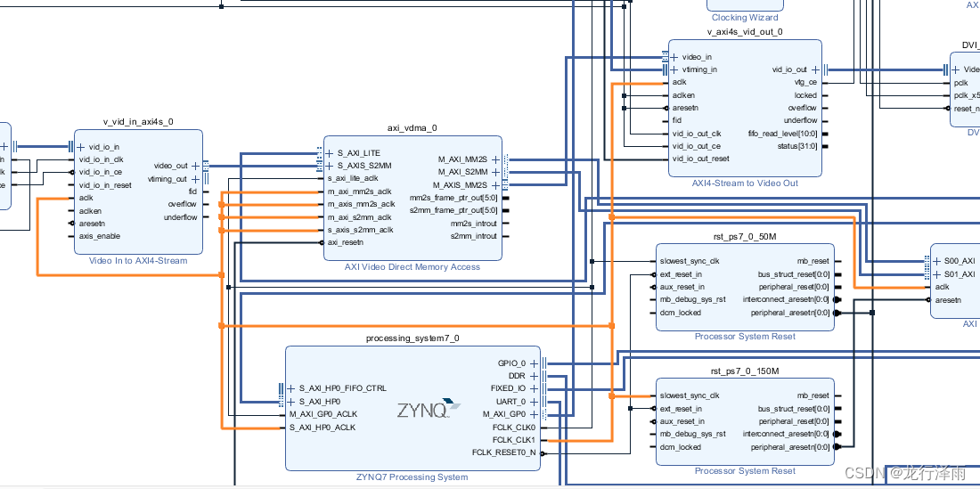Screen dimensions: 980x489
Task: Select the vtg_ce pin on v_axi4s_vid_out_0
Action: (805, 83)
